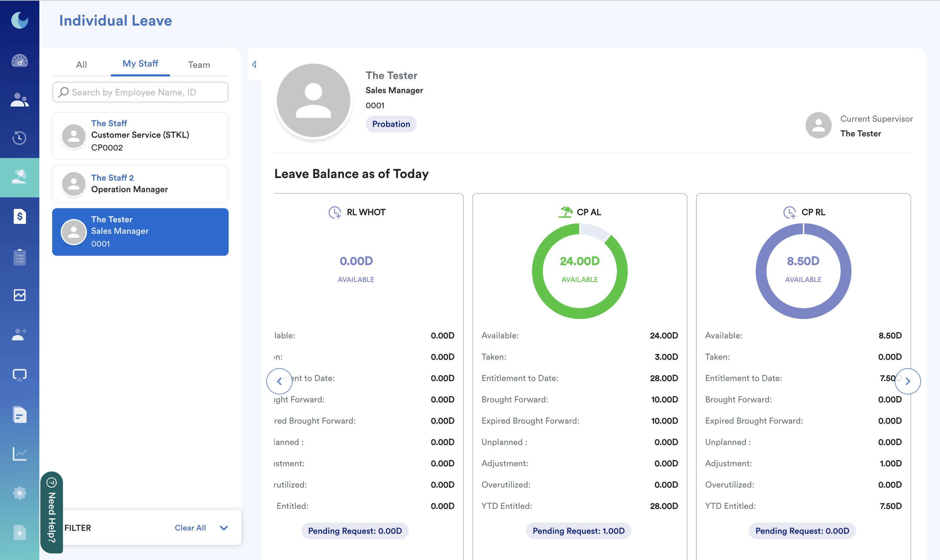Open the attendance clock history icon
This screenshot has height=560, width=940.
coord(20,138)
